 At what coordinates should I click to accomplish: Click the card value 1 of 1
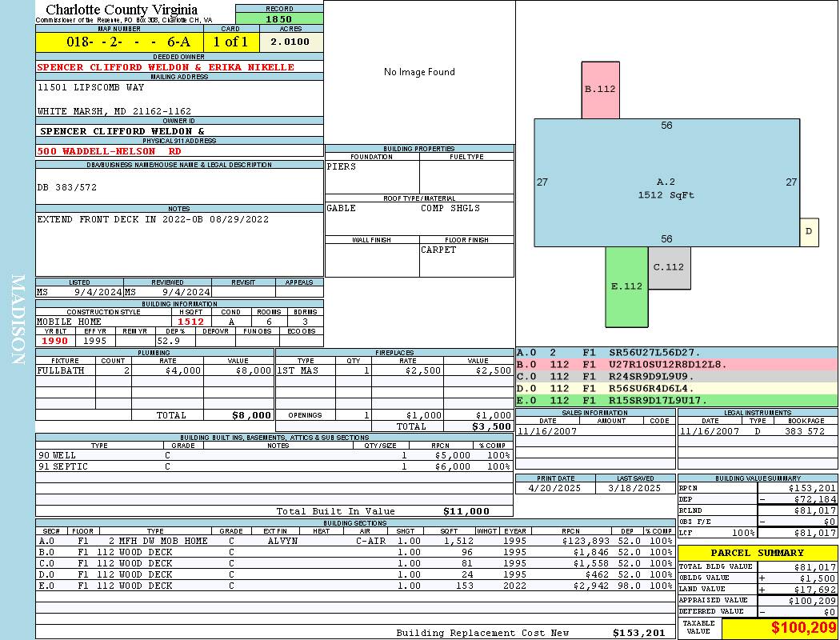click(x=231, y=42)
